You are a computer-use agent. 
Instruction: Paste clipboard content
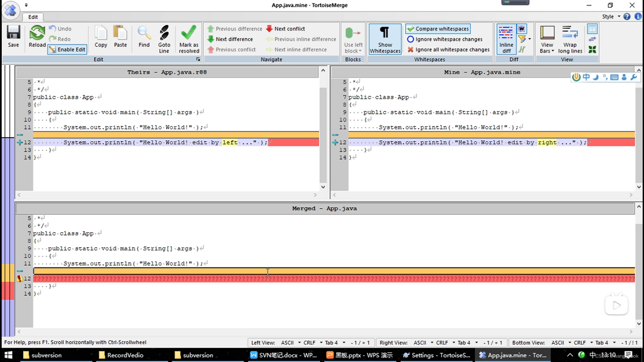tap(120, 36)
